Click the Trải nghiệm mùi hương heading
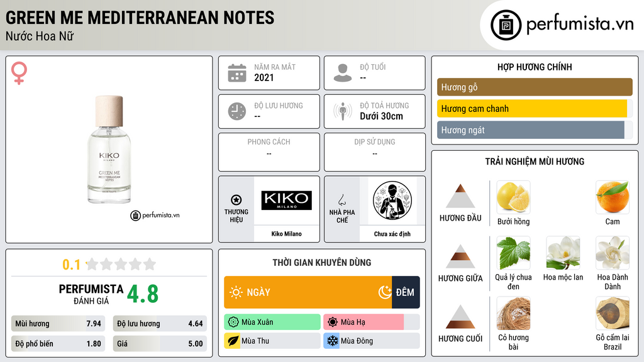 (x=535, y=162)
